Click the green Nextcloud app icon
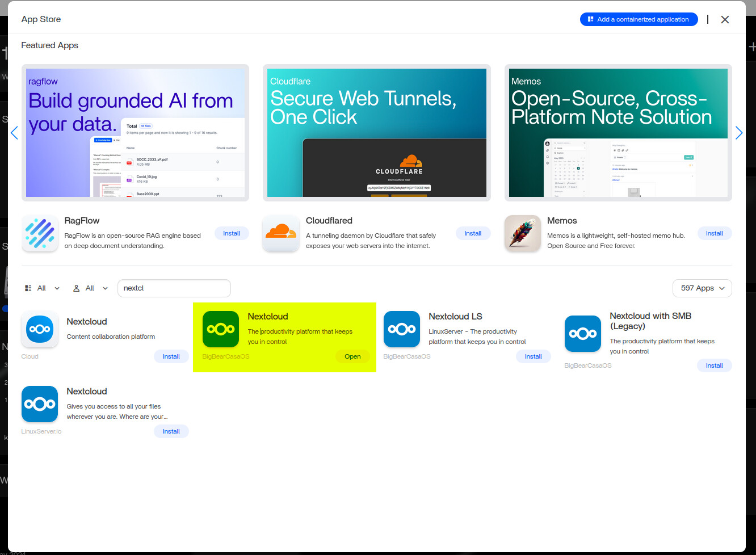This screenshot has height=555, width=756. (221, 329)
